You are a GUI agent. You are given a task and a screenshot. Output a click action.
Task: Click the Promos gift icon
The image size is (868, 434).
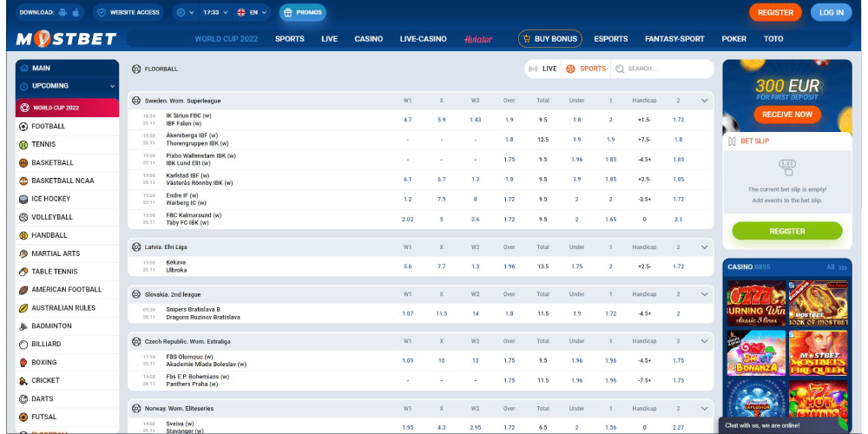(x=287, y=13)
